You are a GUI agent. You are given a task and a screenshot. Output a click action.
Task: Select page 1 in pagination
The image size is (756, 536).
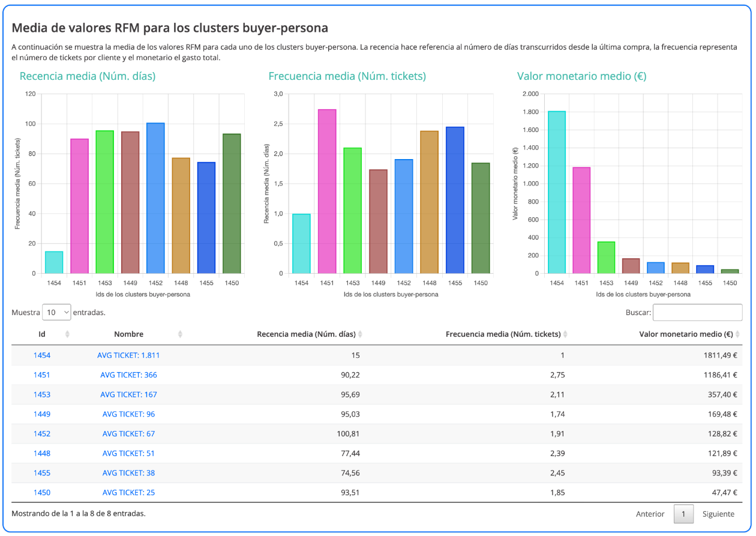pyautogui.click(x=683, y=514)
